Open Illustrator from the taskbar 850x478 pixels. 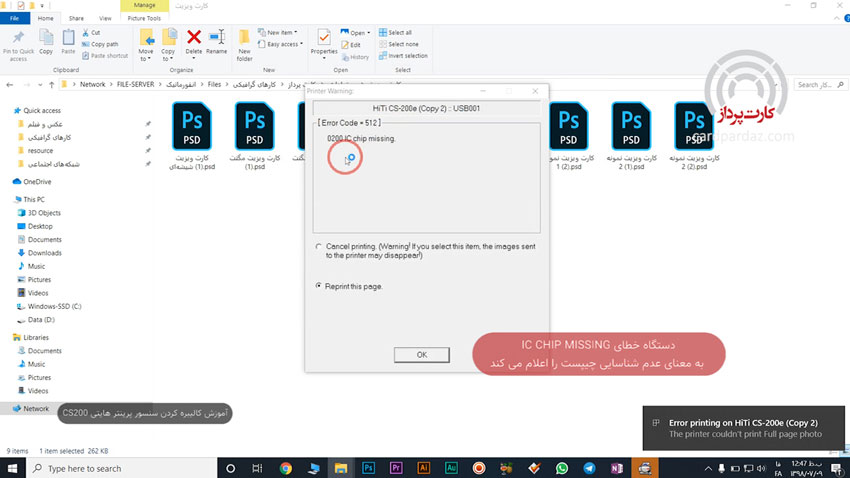(424, 468)
